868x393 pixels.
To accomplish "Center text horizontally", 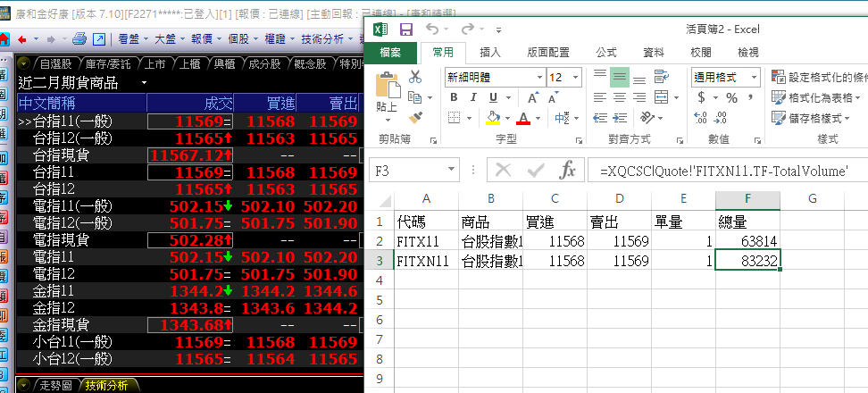I will pyautogui.click(x=620, y=97).
